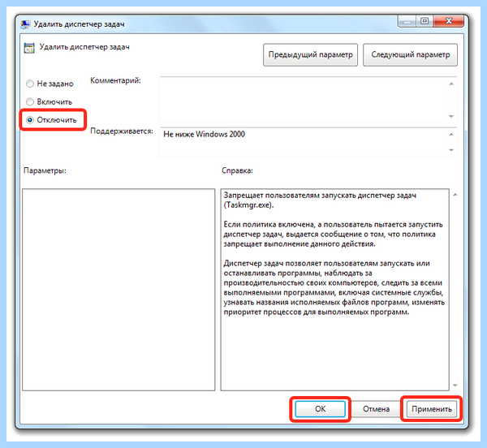Click the "Параметры:" label

click(x=45, y=170)
